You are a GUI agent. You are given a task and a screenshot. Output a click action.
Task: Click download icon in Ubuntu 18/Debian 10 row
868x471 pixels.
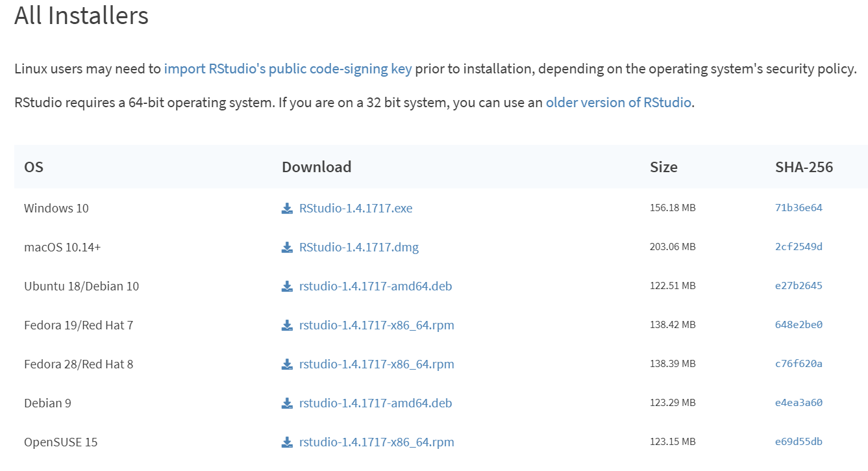tap(287, 286)
